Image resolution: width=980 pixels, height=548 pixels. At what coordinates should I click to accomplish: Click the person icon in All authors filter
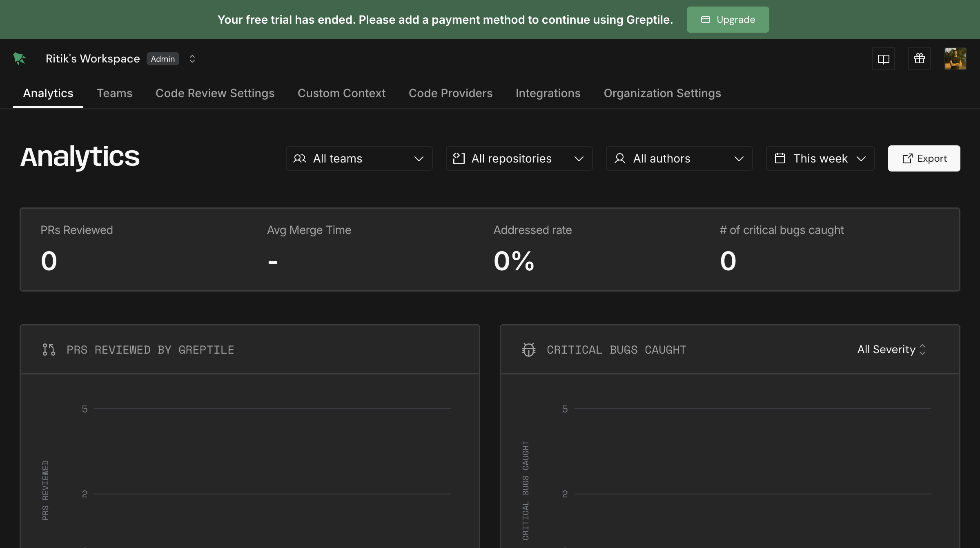click(620, 158)
